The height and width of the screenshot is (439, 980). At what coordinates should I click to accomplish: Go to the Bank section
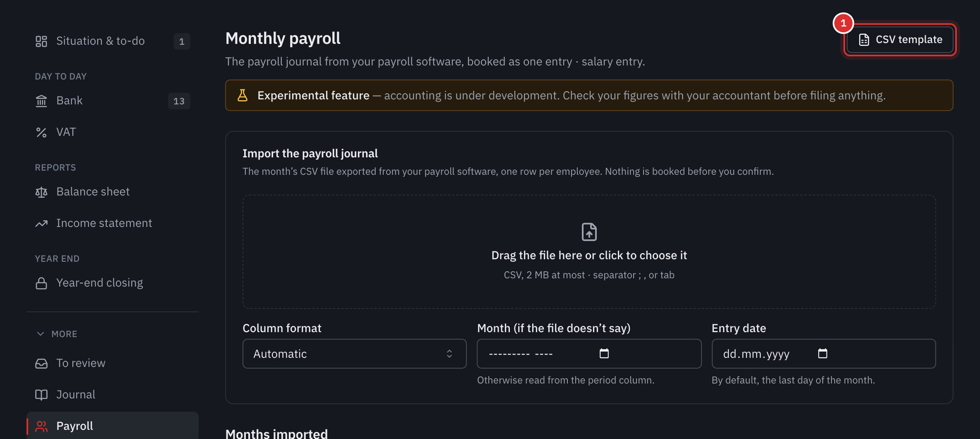[x=113, y=101]
